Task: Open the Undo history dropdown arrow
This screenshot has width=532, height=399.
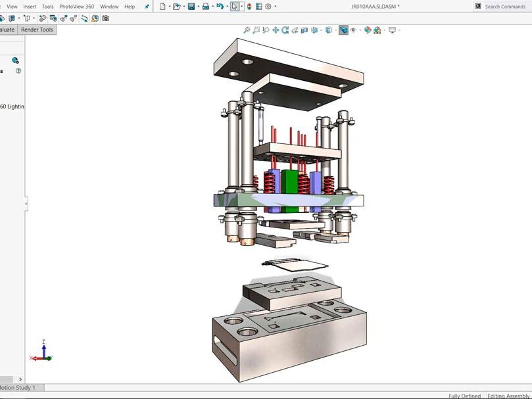Action: point(227,7)
